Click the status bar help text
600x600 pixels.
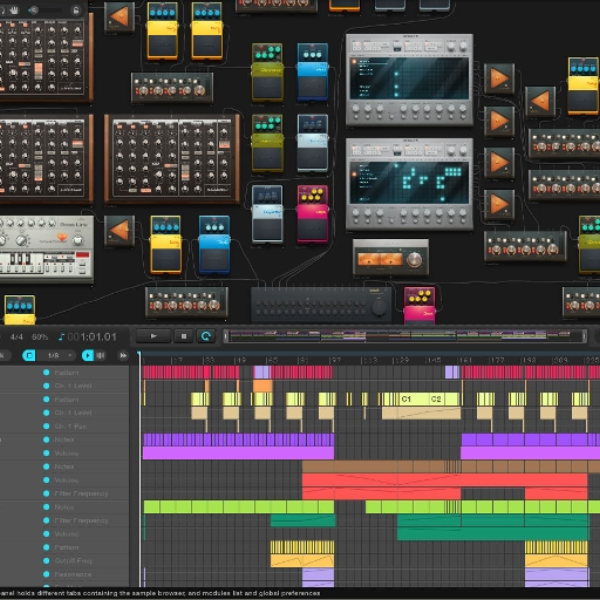161,593
